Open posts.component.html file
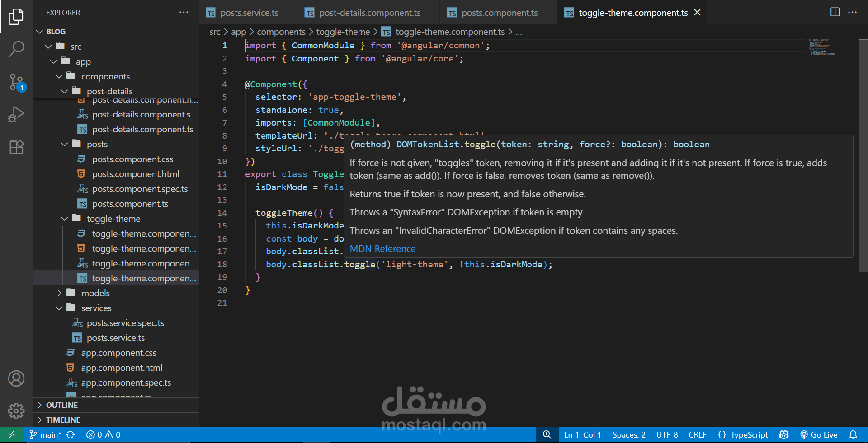868x443 pixels. point(116,174)
